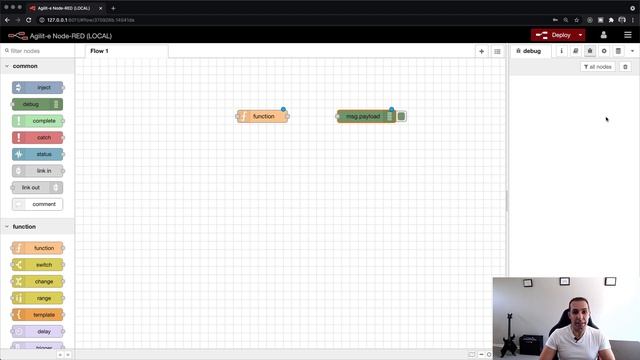Toggle the msg.payload debug node output button
This screenshot has height=360, width=640.
[x=402, y=116]
